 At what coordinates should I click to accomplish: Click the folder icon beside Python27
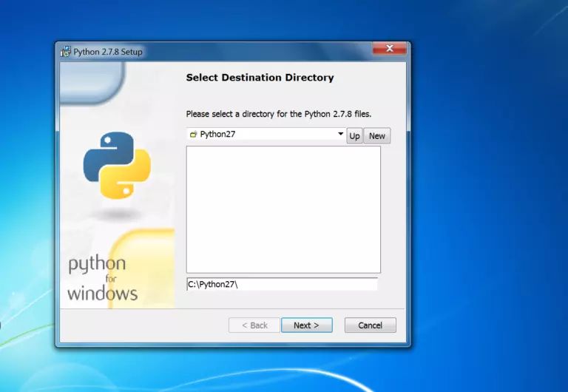(194, 135)
